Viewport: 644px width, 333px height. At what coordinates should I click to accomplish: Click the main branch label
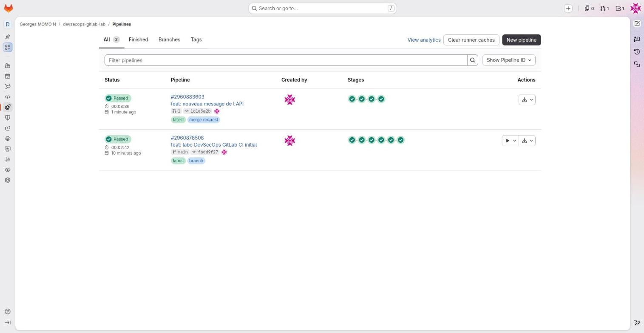click(x=183, y=152)
